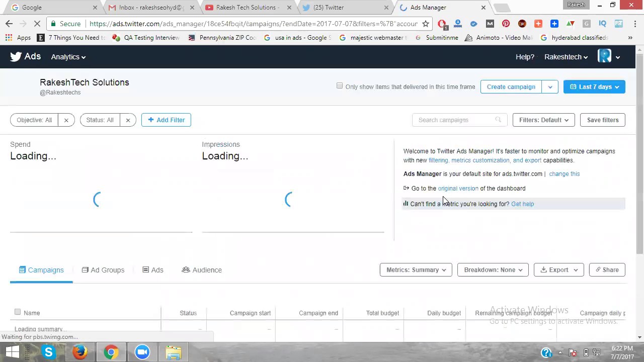Click the dark M extension icon
Image resolution: width=644 pixels, height=362 pixels.
click(x=490, y=24)
